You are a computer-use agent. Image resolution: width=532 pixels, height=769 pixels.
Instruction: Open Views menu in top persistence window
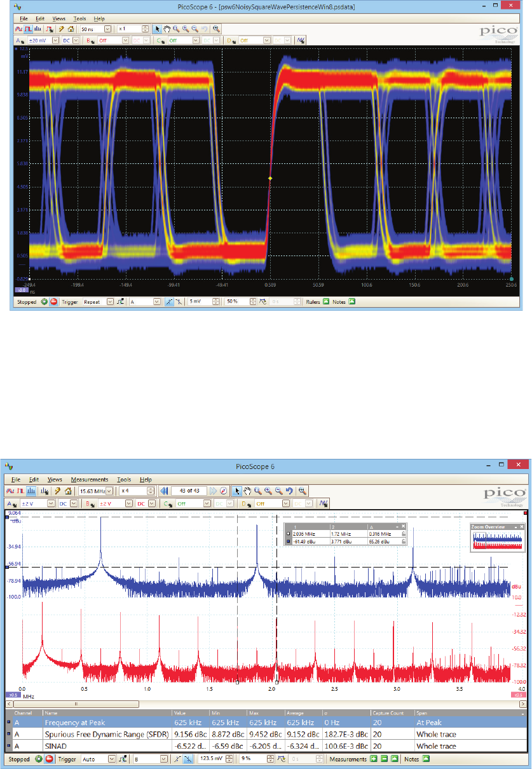coord(60,19)
